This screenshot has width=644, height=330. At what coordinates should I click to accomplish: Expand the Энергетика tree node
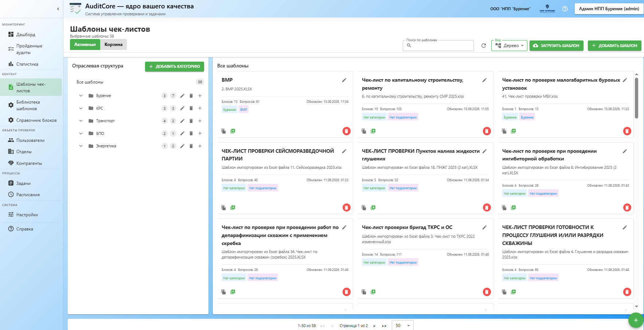(x=81, y=146)
